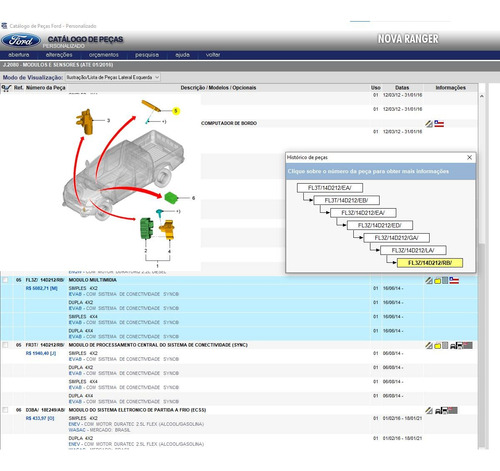Open pencil notes icon for FR3T 14D212 row
This screenshot has width=500, height=471.
coord(429,346)
